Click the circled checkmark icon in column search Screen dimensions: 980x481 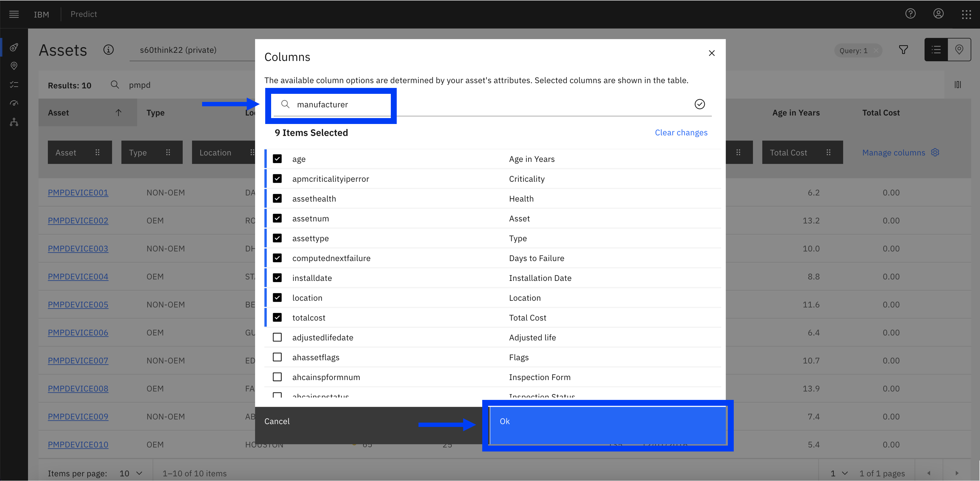pos(699,104)
